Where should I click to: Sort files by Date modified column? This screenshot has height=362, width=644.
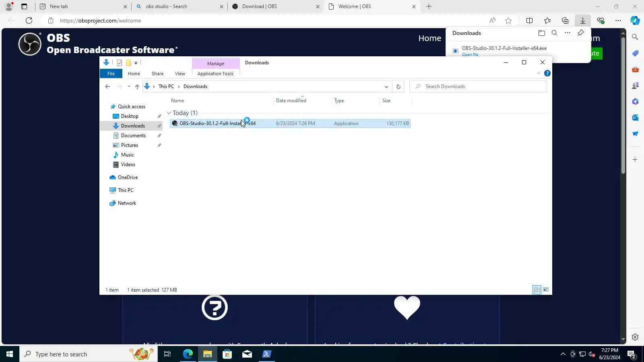(x=302, y=101)
